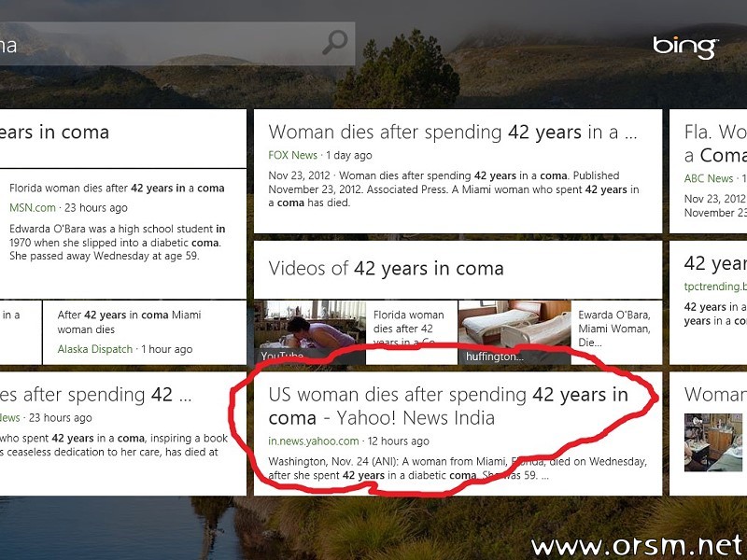Screen dimensions: 747x560
Task: Click the "12 hours ago" timestamp
Action: [399, 441]
